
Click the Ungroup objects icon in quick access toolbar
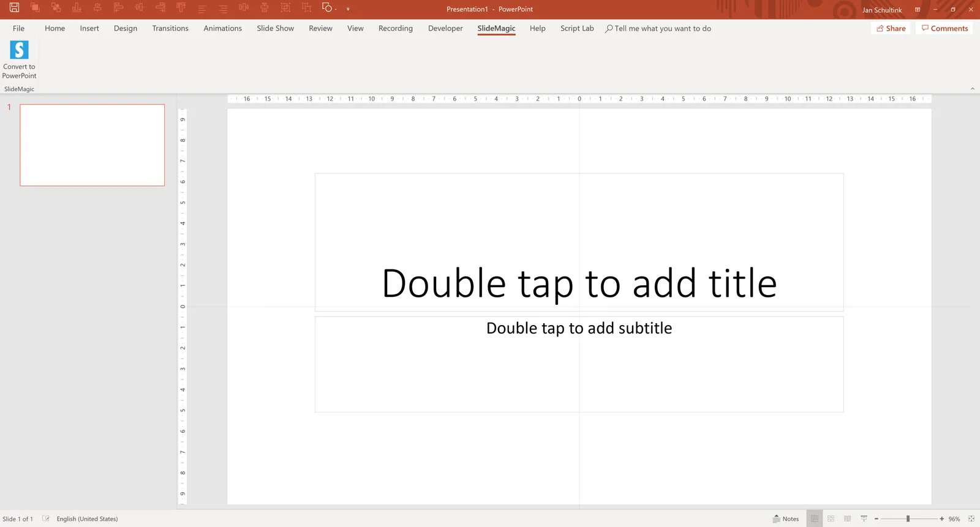coord(306,8)
